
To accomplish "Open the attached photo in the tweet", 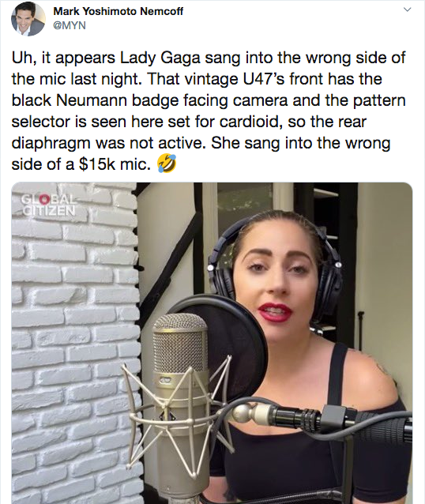I will 212,343.
